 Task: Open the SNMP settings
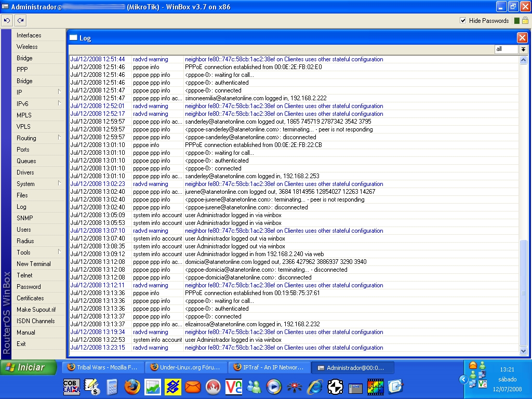tap(25, 218)
